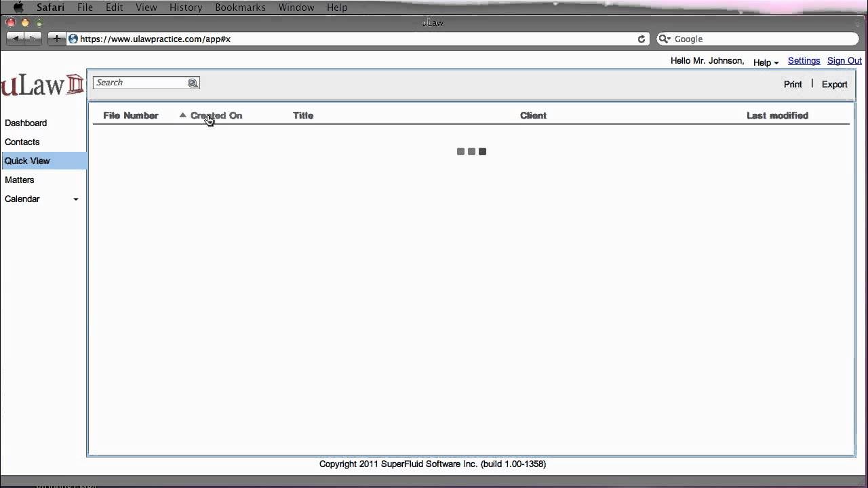Click the Settings link
868x488 pixels.
804,61
